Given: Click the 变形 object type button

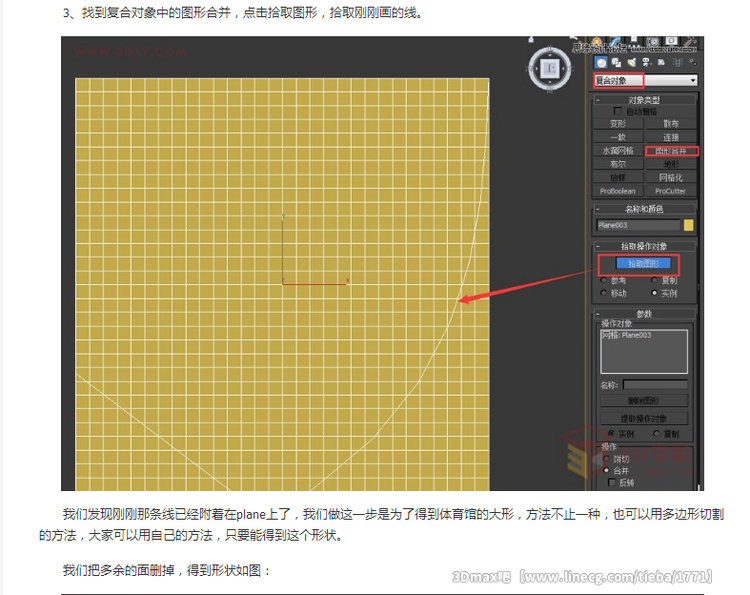Looking at the screenshot, I should (x=618, y=124).
